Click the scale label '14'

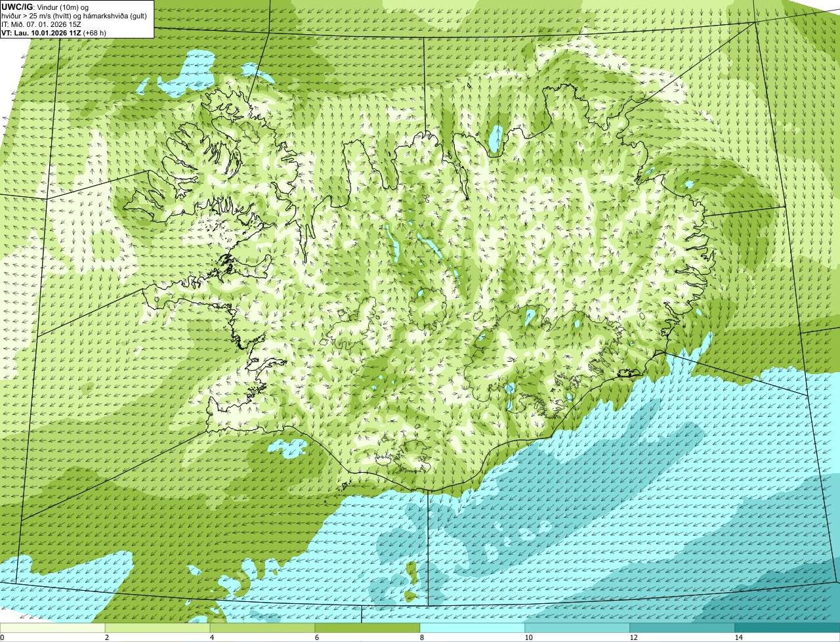coord(738,637)
